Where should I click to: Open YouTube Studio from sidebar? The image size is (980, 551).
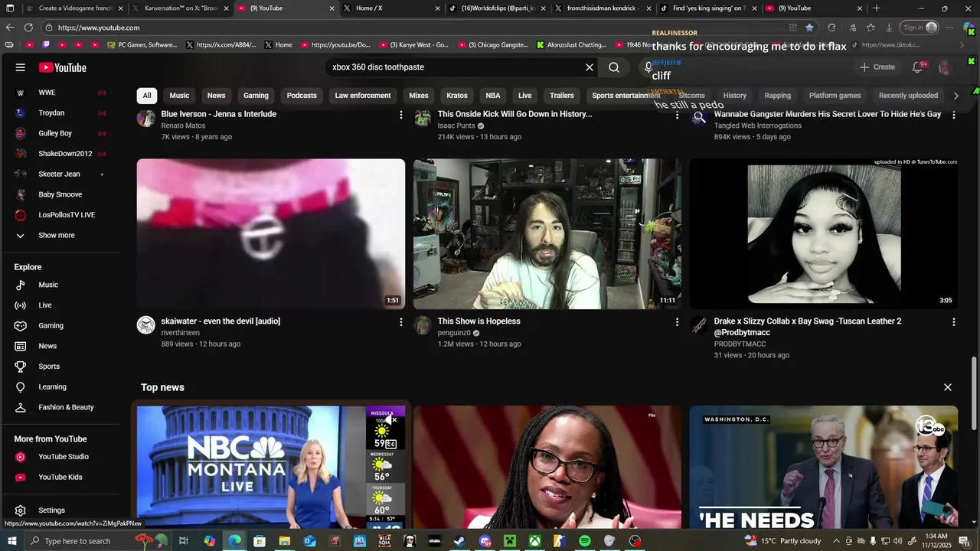[x=61, y=457]
